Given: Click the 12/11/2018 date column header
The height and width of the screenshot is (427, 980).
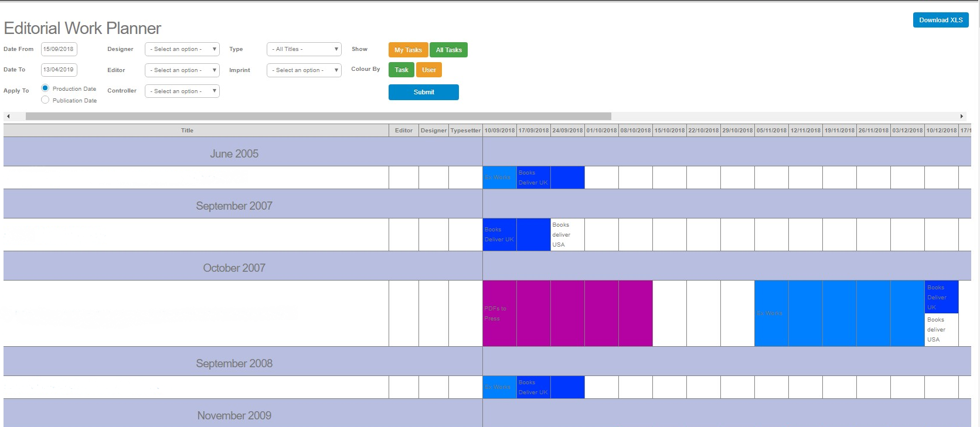Looking at the screenshot, I should tap(805, 130).
